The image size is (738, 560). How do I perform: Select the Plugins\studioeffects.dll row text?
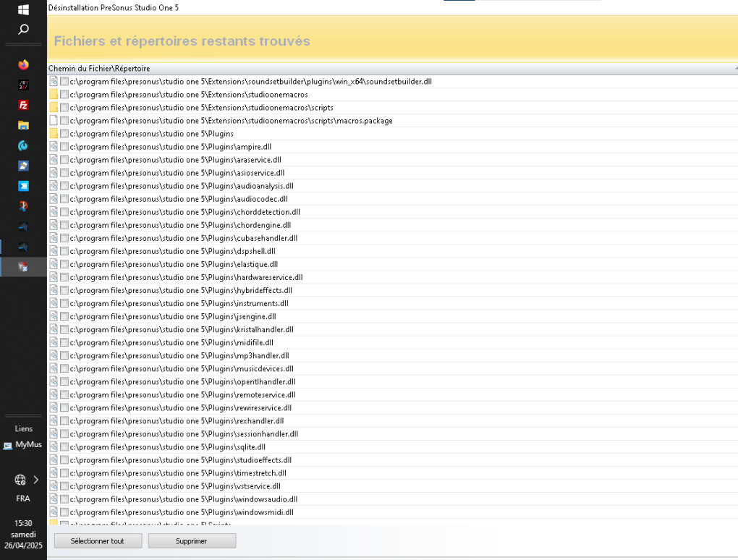coord(181,459)
